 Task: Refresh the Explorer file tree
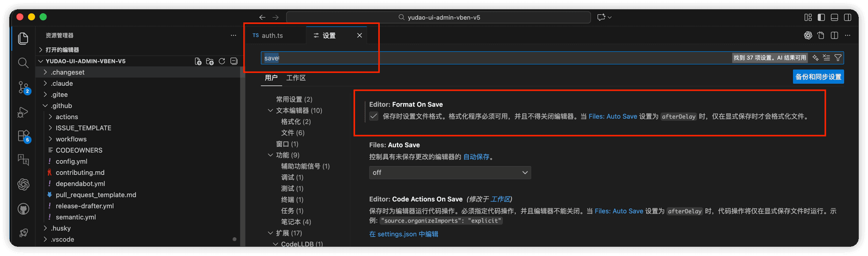[222, 61]
